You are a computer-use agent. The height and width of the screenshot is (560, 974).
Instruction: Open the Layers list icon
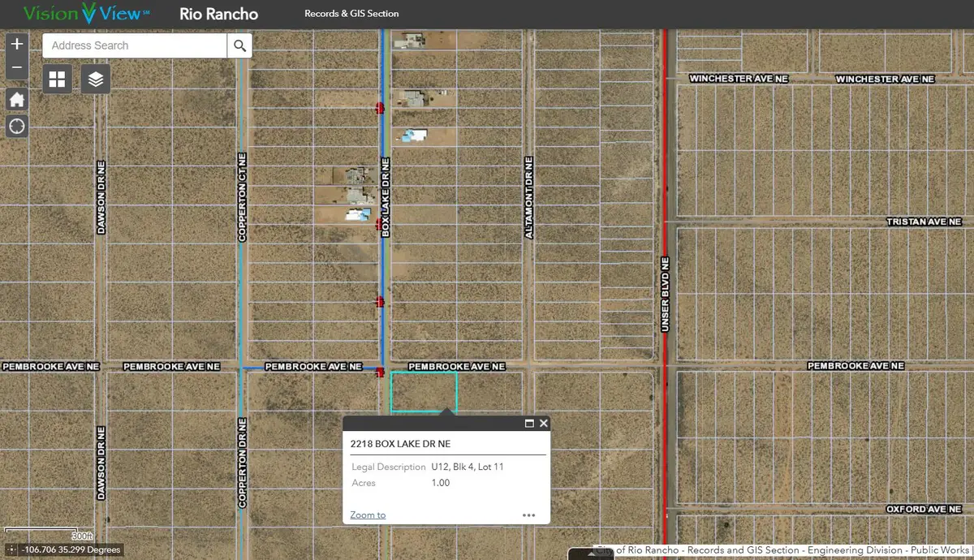(96, 79)
